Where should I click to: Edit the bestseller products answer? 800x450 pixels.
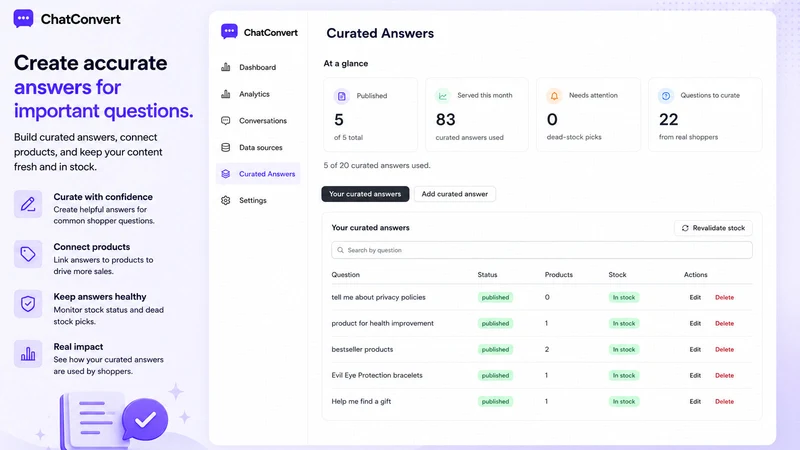click(695, 349)
